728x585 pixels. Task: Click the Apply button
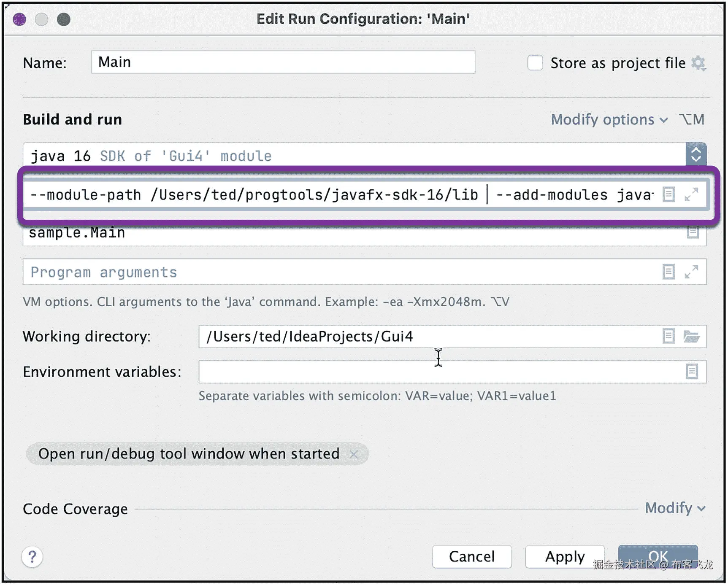point(565,557)
